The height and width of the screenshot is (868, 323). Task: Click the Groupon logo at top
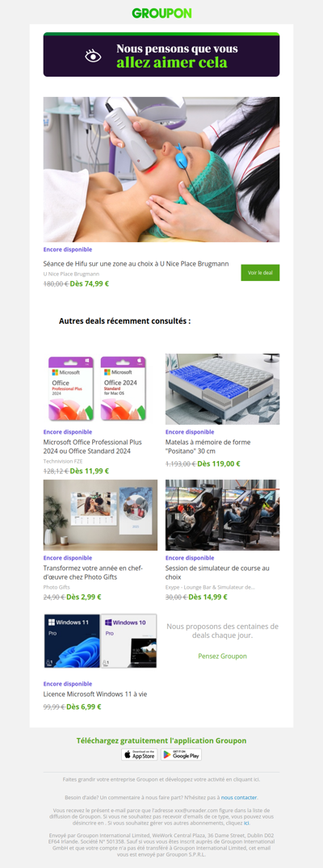[161, 14]
